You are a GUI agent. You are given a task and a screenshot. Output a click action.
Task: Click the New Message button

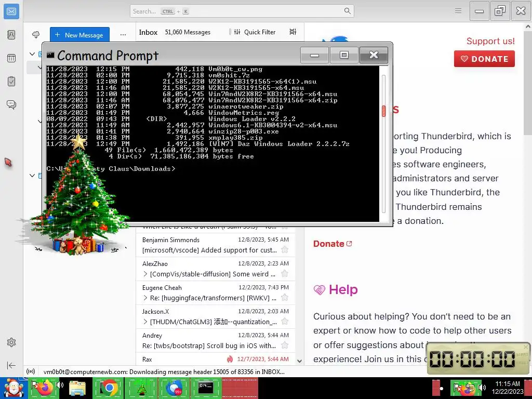point(79,35)
